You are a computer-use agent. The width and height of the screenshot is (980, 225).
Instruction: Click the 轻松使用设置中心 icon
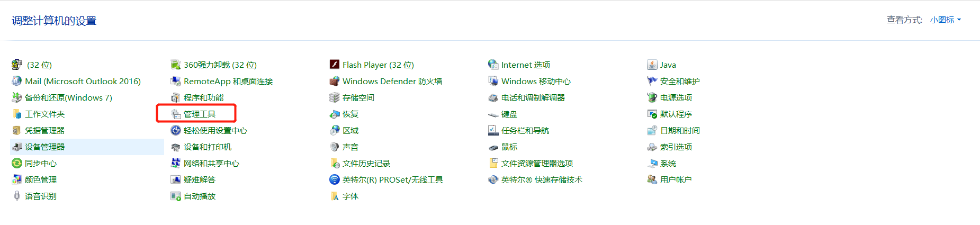[176, 130]
